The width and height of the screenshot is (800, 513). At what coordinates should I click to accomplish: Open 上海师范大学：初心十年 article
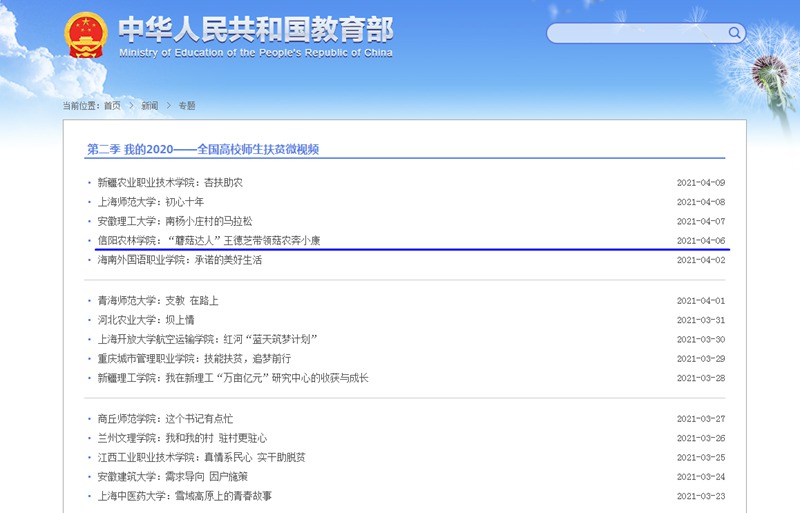point(150,202)
